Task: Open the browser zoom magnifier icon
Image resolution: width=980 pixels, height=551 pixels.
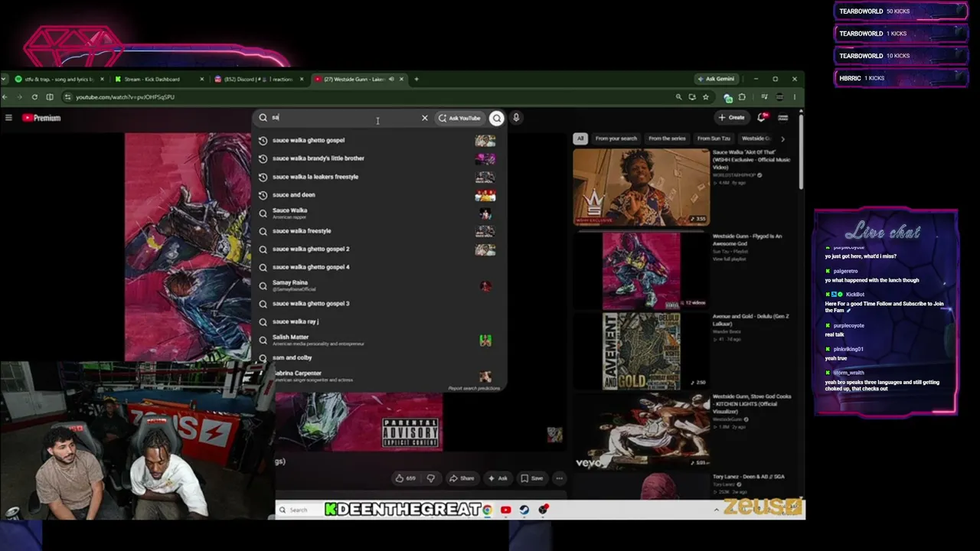Action: (678, 97)
